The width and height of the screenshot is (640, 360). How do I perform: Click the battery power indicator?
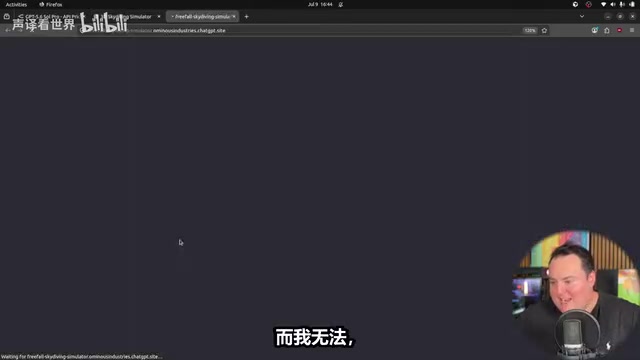click(632, 4)
